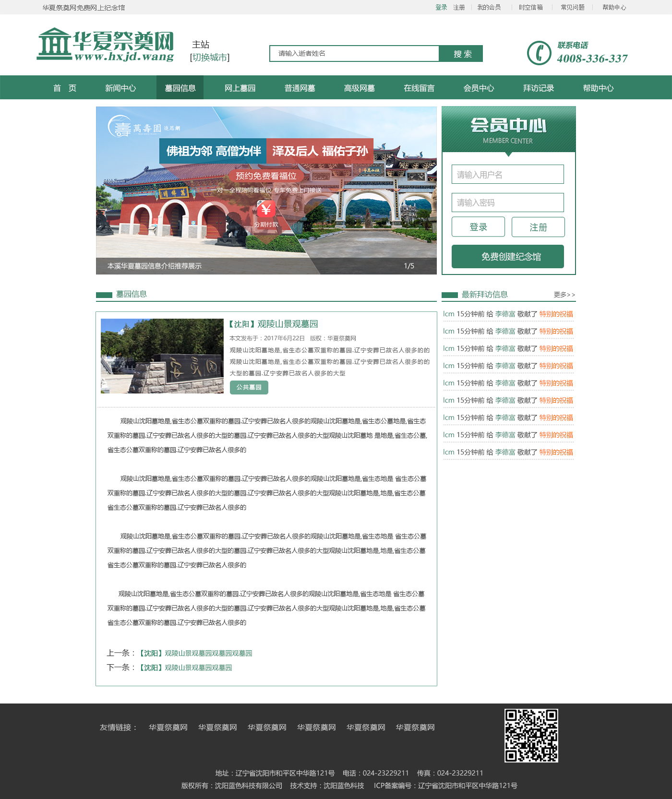This screenshot has height=799, width=672.
Task: Click the QR code in footer
Action: tap(531, 735)
